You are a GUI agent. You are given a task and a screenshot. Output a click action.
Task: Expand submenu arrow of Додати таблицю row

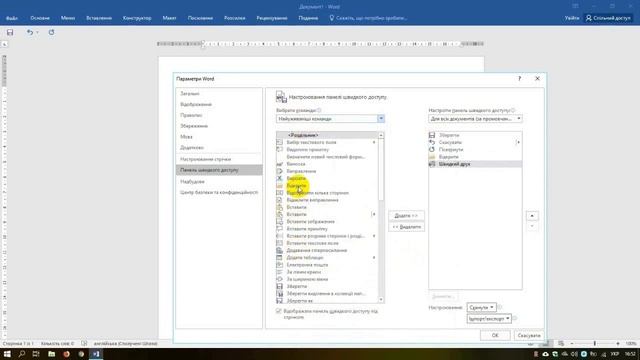click(x=374, y=258)
